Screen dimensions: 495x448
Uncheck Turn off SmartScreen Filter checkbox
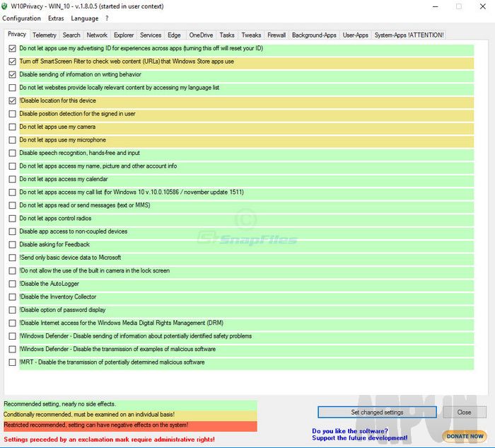pyautogui.click(x=12, y=62)
